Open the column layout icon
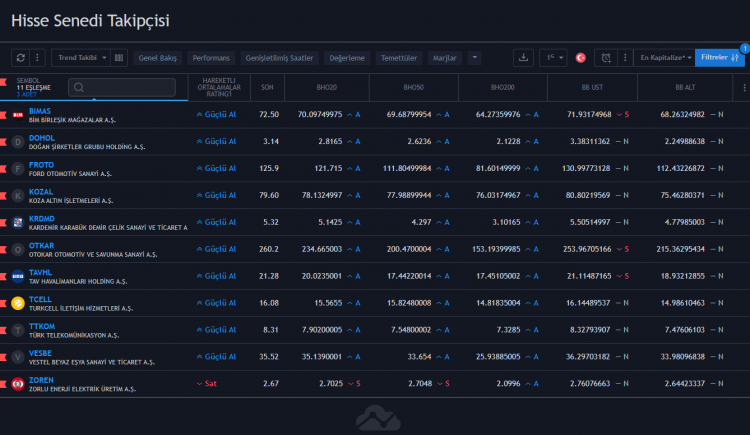 [x=119, y=58]
